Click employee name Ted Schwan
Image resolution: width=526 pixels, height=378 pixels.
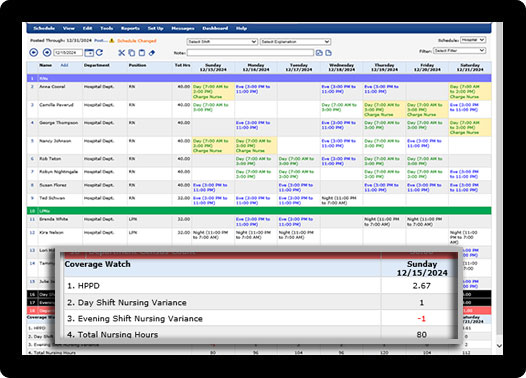click(x=52, y=198)
